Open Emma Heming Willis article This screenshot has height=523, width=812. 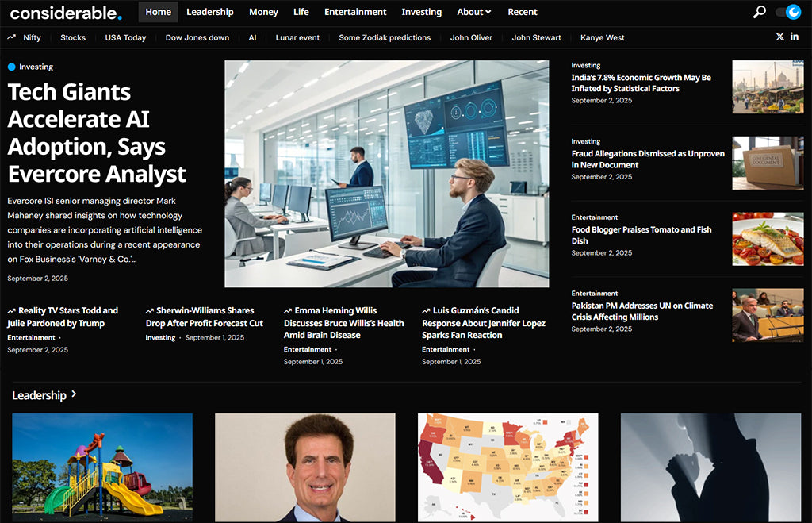click(x=344, y=322)
